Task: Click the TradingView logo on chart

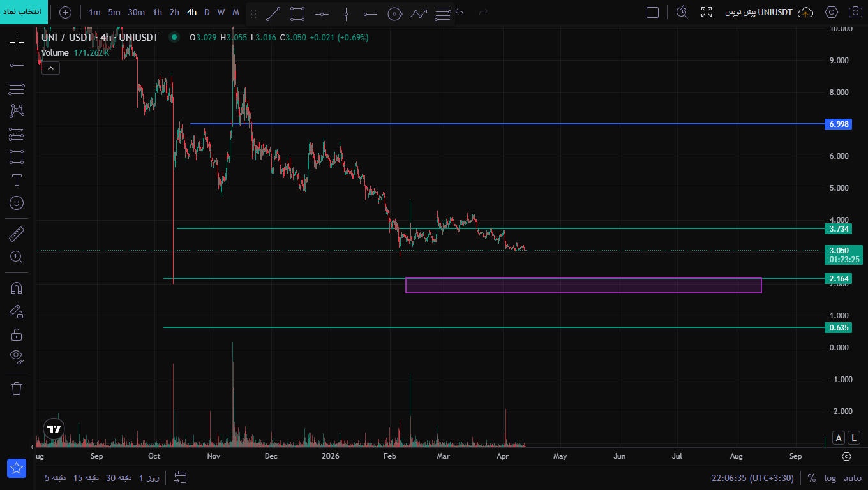Action: 54,429
